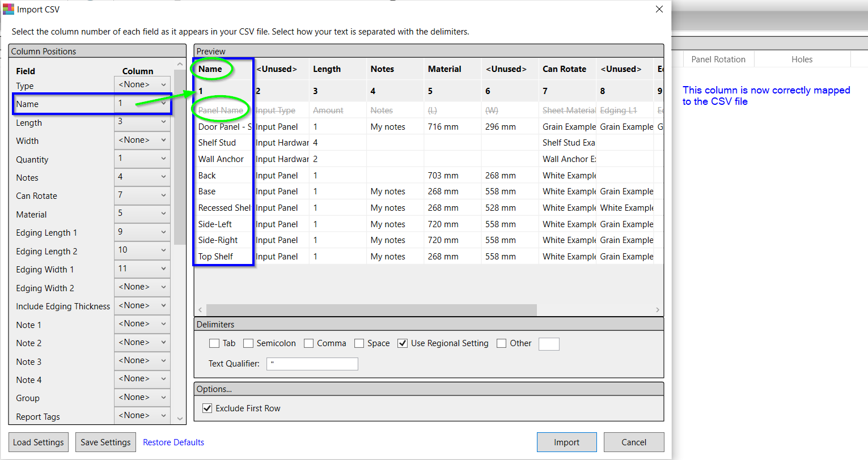Click the Text Qualifier input field
868x460 pixels.
tap(312, 364)
